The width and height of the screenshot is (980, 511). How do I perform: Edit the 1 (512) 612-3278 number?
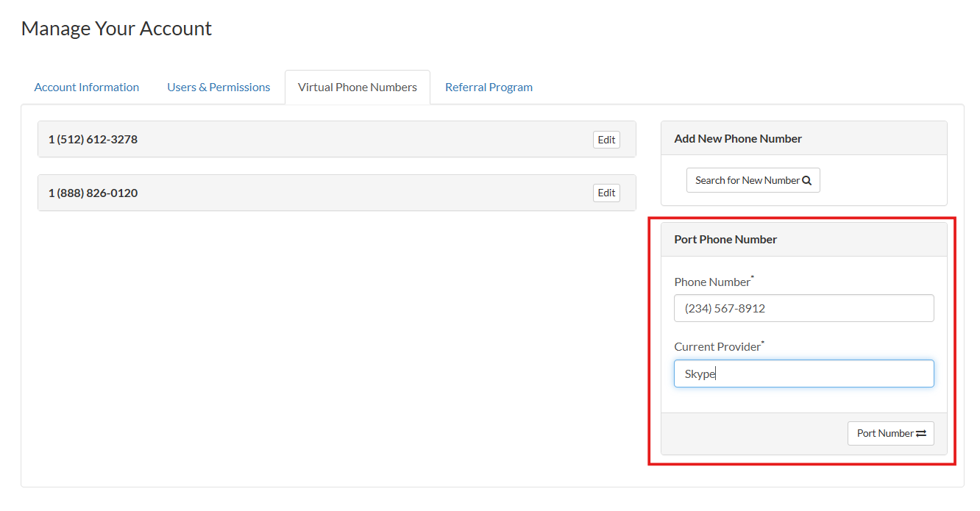coord(606,140)
